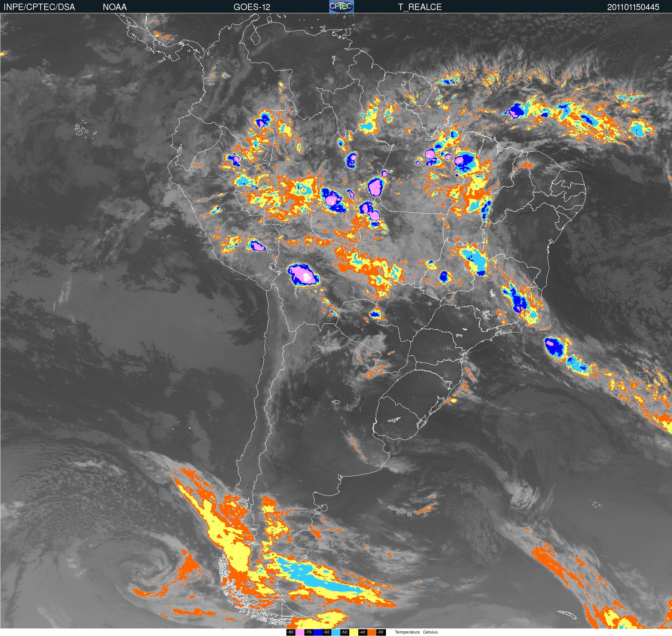
Task: Click the CPTEC logo in the header
Action: coord(341,6)
